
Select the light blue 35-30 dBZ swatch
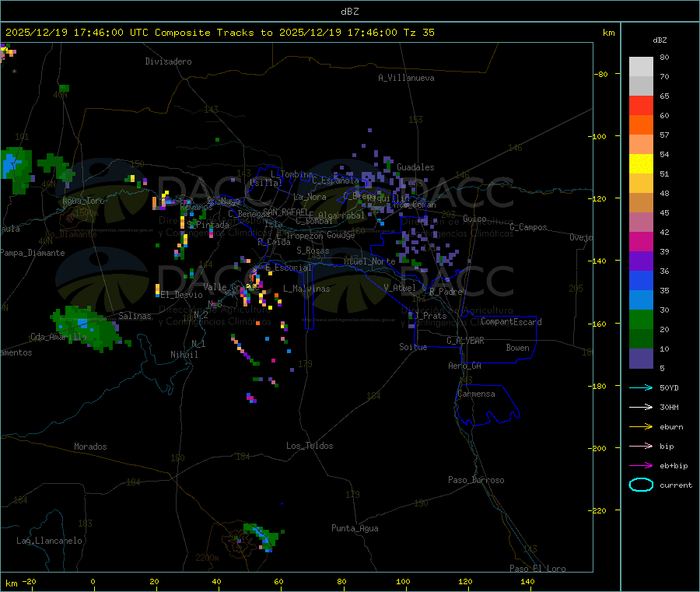click(641, 300)
